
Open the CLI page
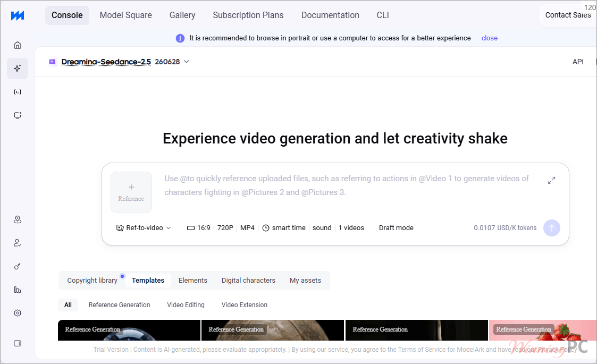pyautogui.click(x=383, y=15)
